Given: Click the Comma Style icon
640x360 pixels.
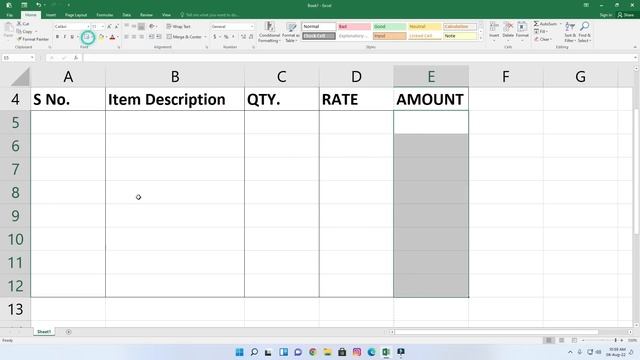Looking at the screenshot, I should (x=233, y=37).
